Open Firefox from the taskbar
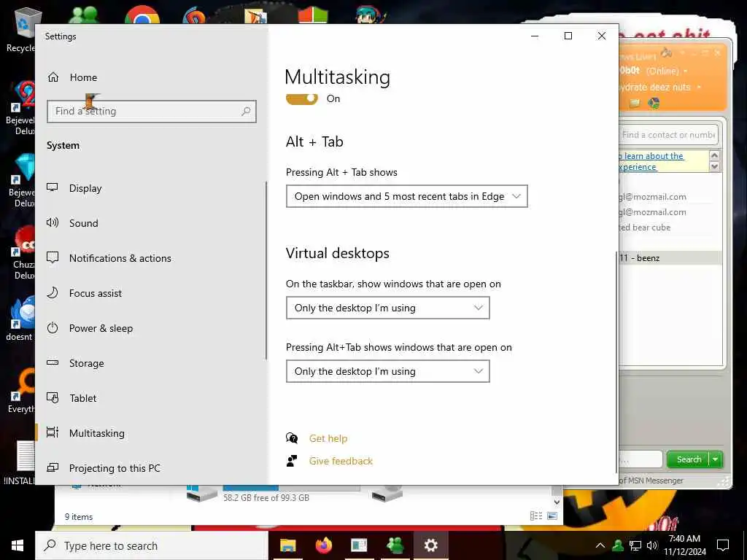Image resolution: width=747 pixels, height=560 pixels. [x=323, y=545]
